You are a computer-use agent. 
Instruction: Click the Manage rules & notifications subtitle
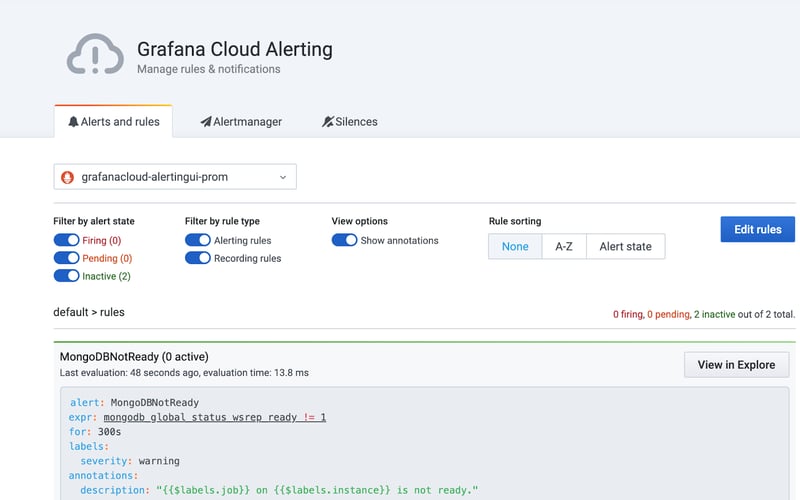pos(209,69)
